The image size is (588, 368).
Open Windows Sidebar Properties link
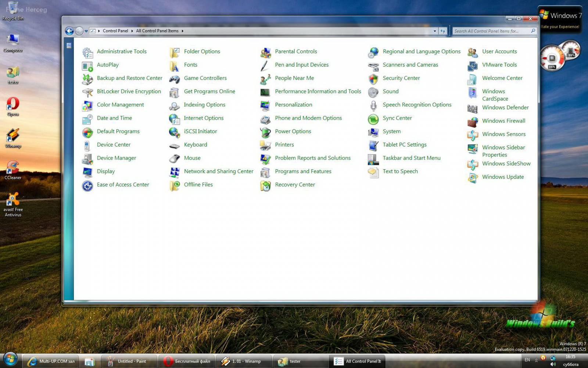[x=503, y=151]
